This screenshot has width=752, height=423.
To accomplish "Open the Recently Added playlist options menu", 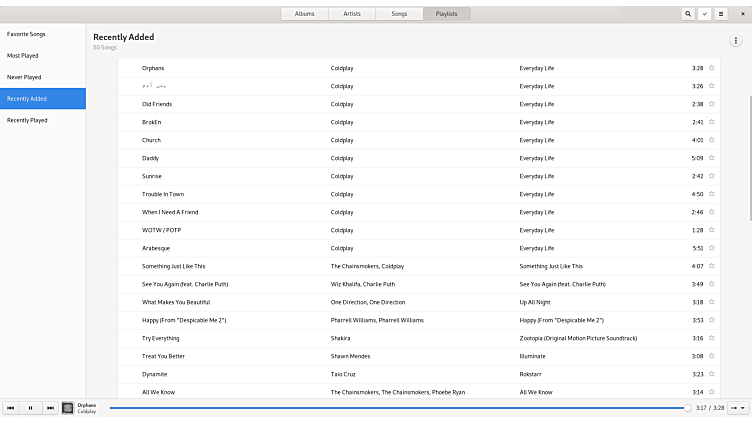I will pos(736,40).
